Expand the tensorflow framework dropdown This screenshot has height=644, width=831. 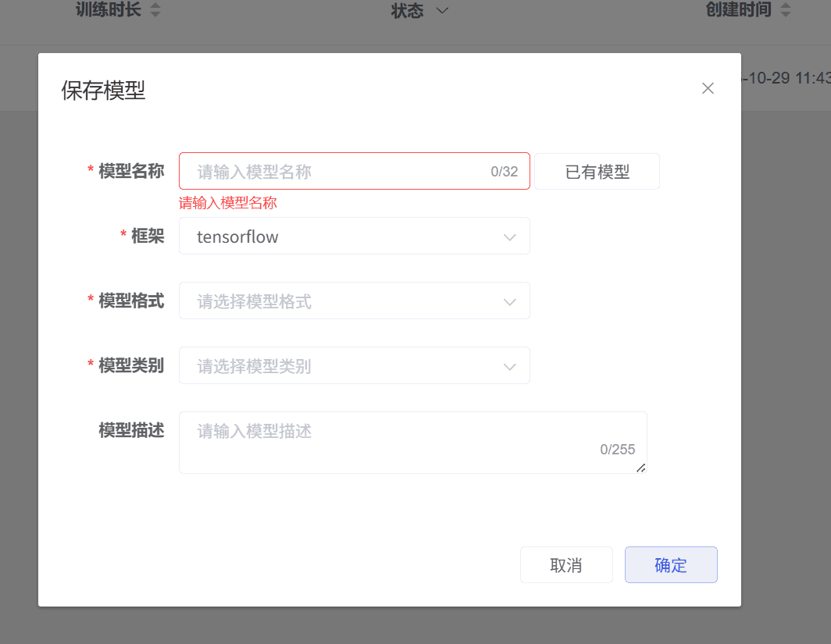344,237
